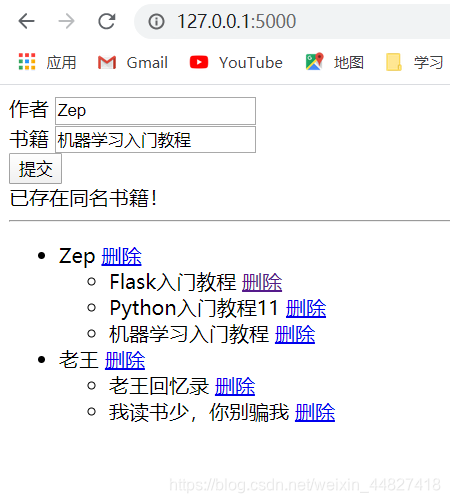
Task: Click the 应用 bookmark label
Action: coord(61,63)
